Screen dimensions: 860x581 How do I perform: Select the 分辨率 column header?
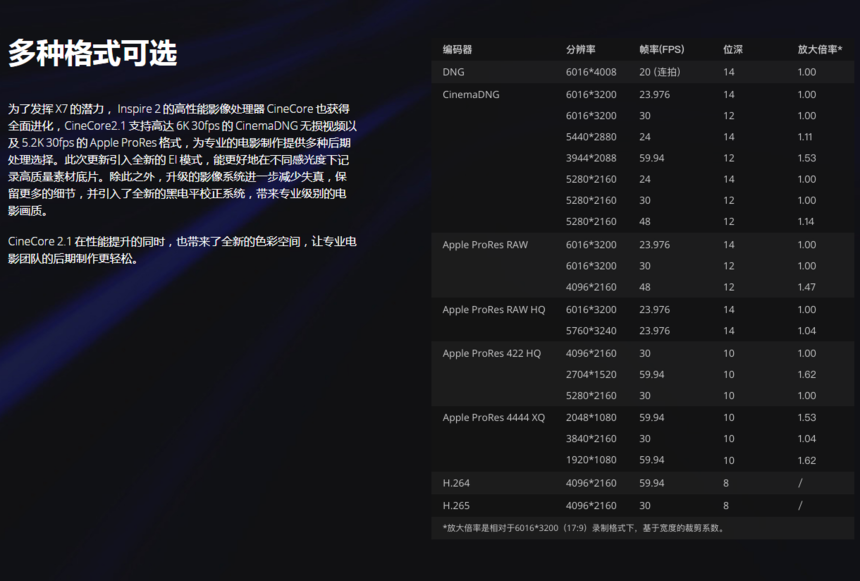tap(580, 49)
